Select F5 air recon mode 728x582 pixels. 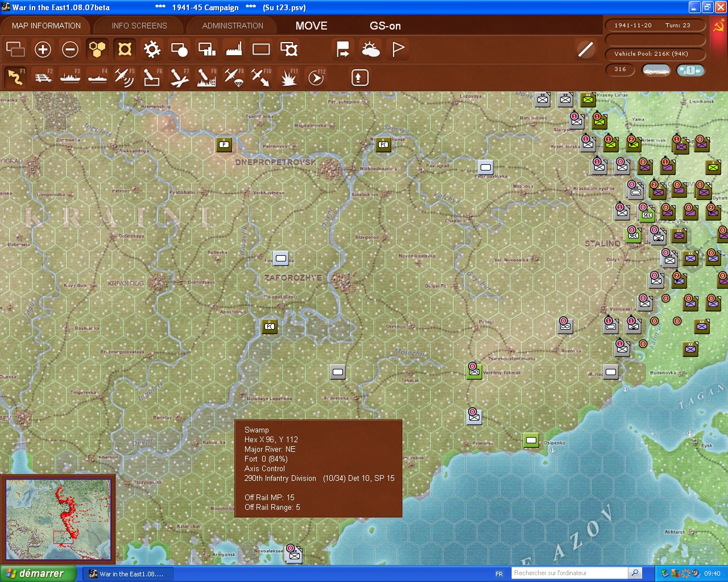point(125,77)
